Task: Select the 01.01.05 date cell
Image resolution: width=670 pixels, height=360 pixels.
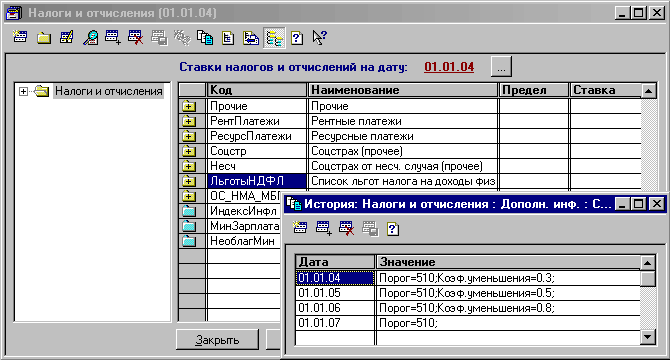Action: coord(335,293)
